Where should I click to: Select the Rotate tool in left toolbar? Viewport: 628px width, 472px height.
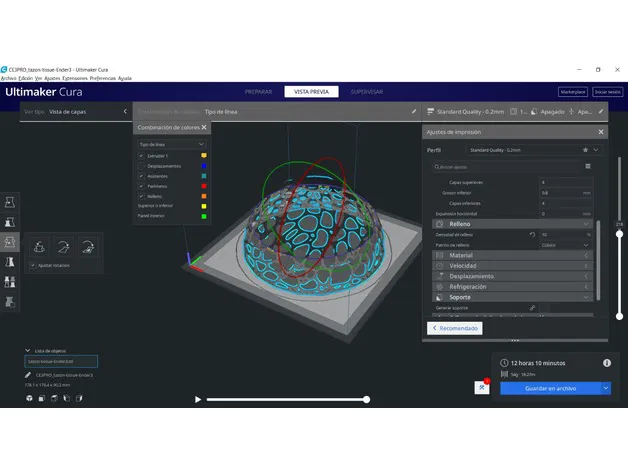tap(10, 242)
